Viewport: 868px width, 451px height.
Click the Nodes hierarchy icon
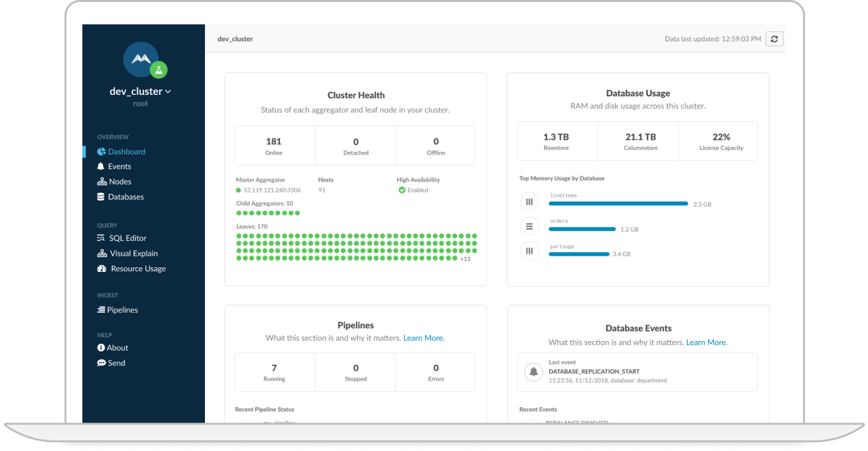point(102,182)
